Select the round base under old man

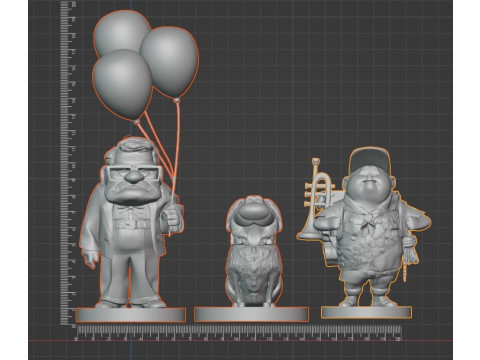coord(131,315)
